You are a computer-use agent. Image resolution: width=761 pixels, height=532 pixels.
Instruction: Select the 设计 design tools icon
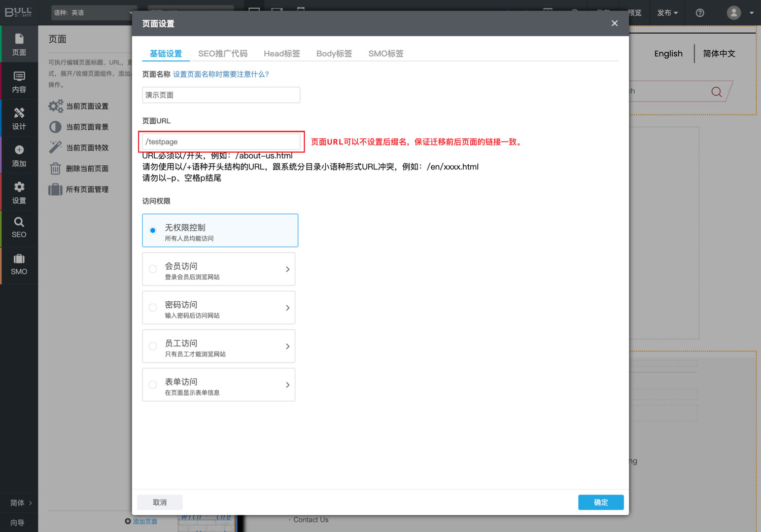click(x=19, y=118)
